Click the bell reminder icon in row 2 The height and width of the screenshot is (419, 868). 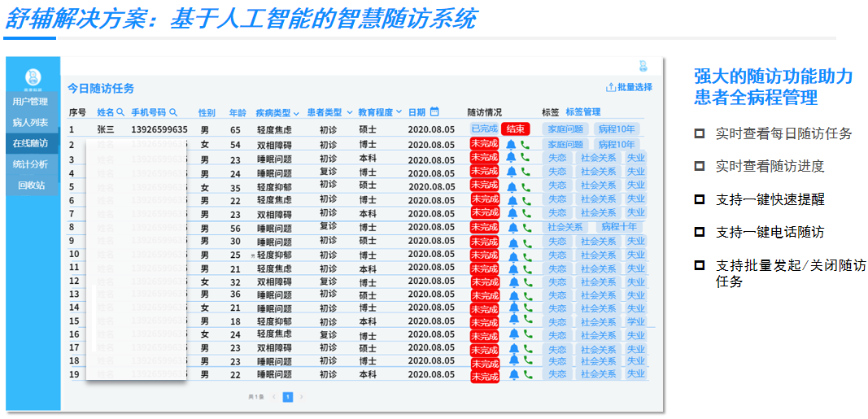coord(512,144)
